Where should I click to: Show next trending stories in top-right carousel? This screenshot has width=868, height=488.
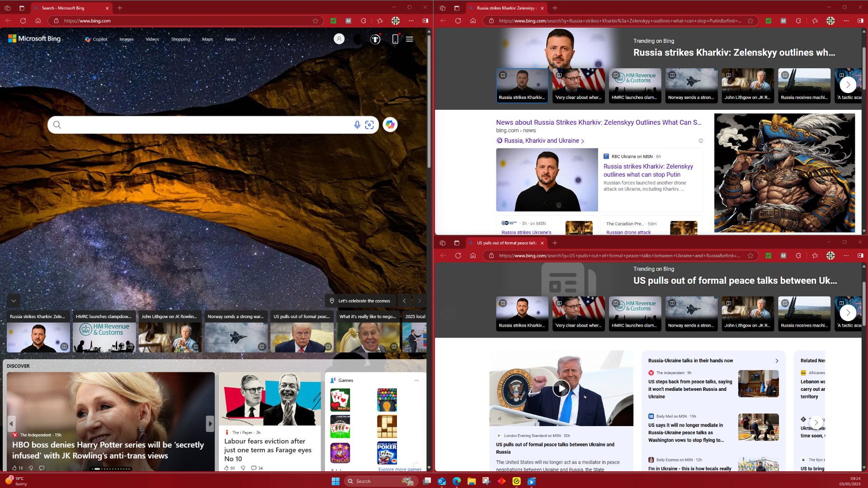tap(848, 84)
